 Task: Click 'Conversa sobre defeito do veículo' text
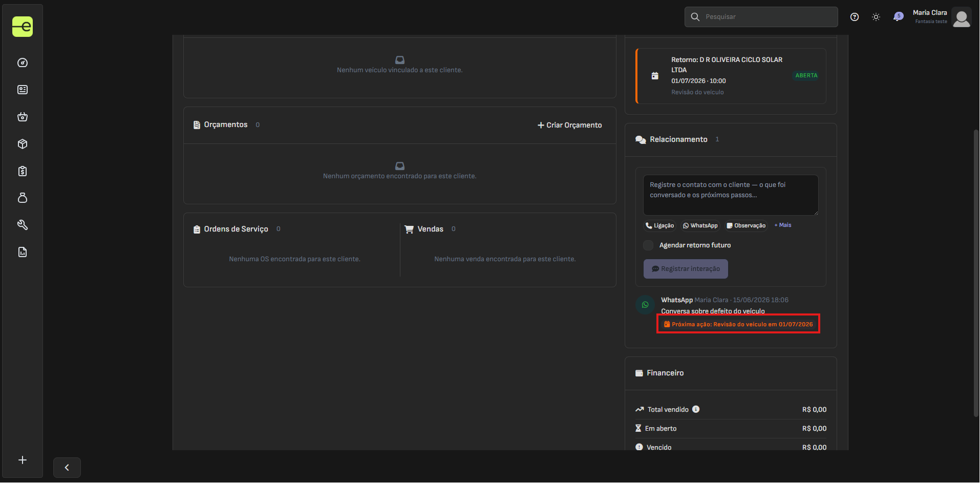[713, 311]
